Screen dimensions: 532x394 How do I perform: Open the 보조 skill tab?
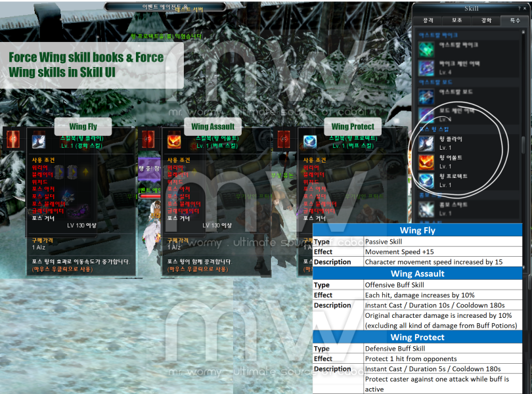[x=456, y=20]
